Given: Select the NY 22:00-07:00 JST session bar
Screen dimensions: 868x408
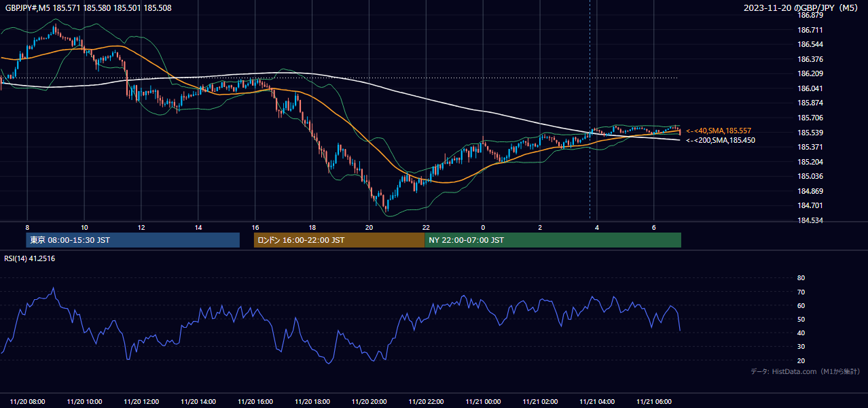Looking at the screenshot, I should 553,240.
